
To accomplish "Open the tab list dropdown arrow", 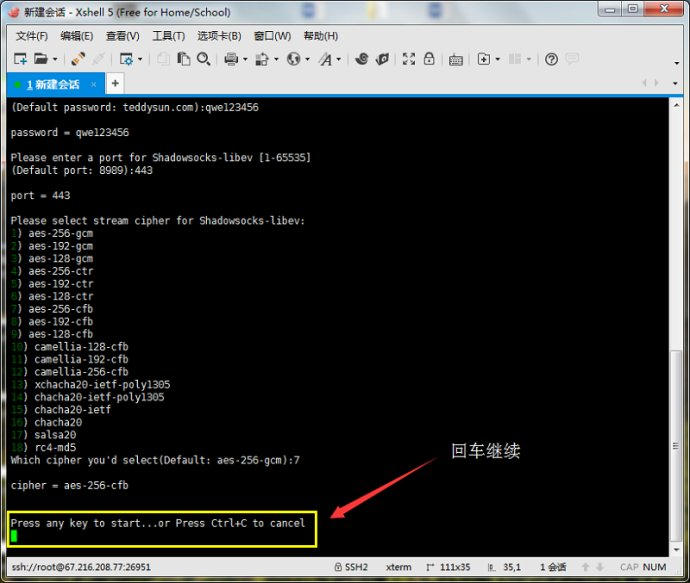I will tap(675, 83).
